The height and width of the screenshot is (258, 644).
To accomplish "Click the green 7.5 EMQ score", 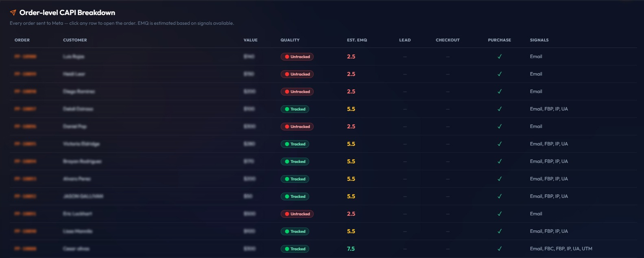I will pyautogui.click(x=351, y=249).
